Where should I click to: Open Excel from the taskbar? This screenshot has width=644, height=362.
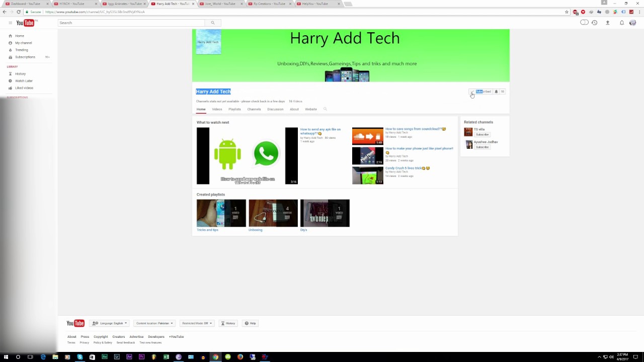coord(166,357)
